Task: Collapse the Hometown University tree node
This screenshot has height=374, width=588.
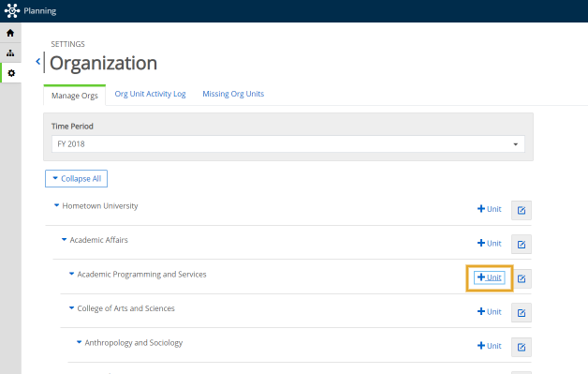Action: [x=56, y=205]
